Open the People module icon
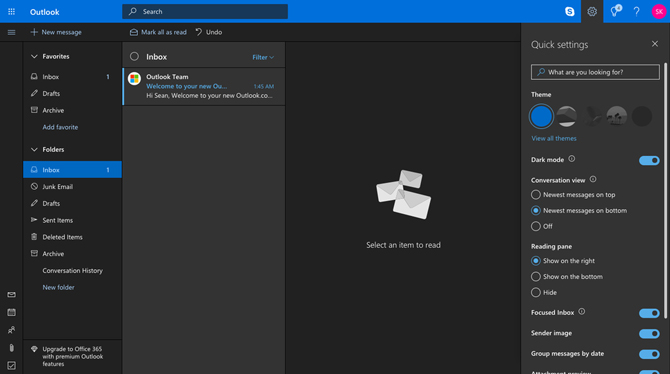Image resolution: width=670 pixels, height=374 pixels. [12, 330]
